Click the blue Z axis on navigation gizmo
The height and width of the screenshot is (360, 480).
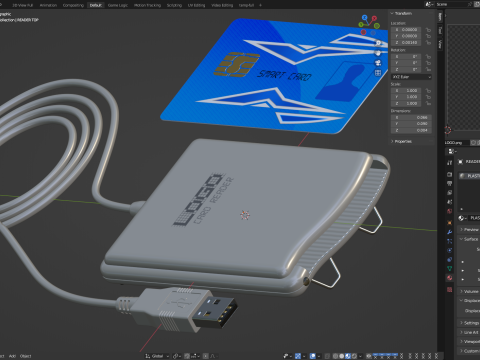click(364, 17)
